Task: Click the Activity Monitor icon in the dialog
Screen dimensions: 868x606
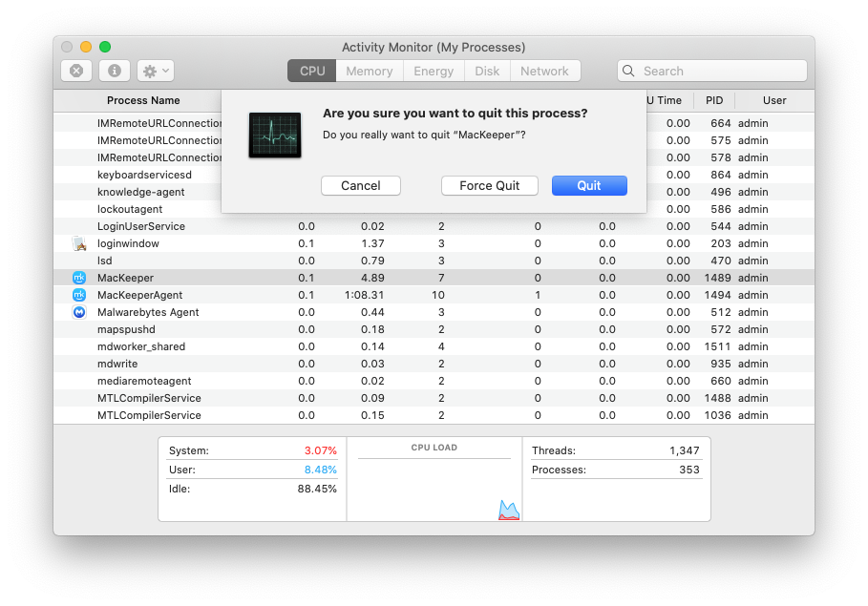Action: click(275, 135)
